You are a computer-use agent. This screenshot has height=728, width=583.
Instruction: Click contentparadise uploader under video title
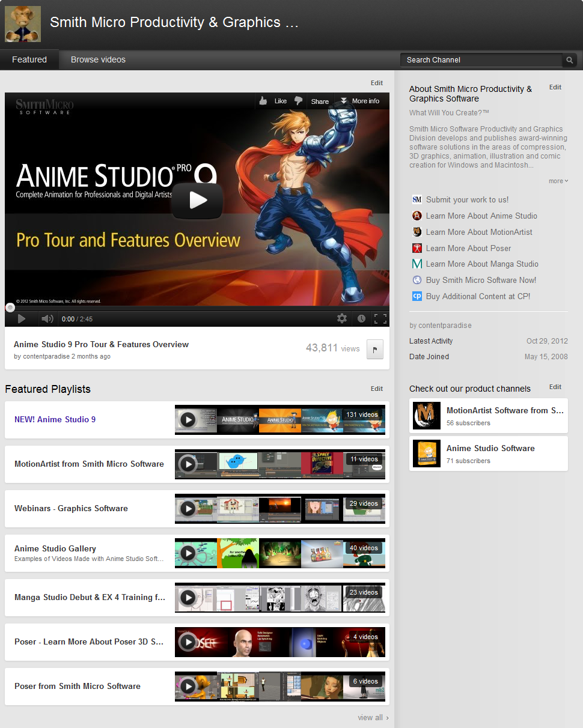46,356
